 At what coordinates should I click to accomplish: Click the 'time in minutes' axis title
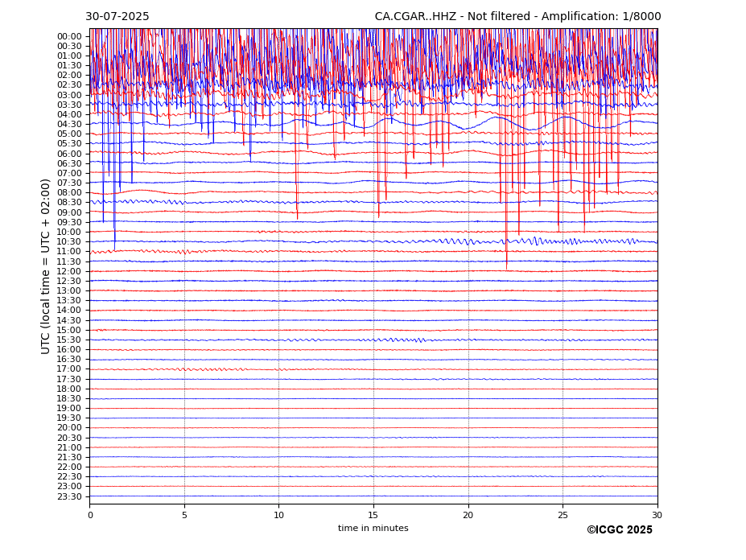pos(373,528)
